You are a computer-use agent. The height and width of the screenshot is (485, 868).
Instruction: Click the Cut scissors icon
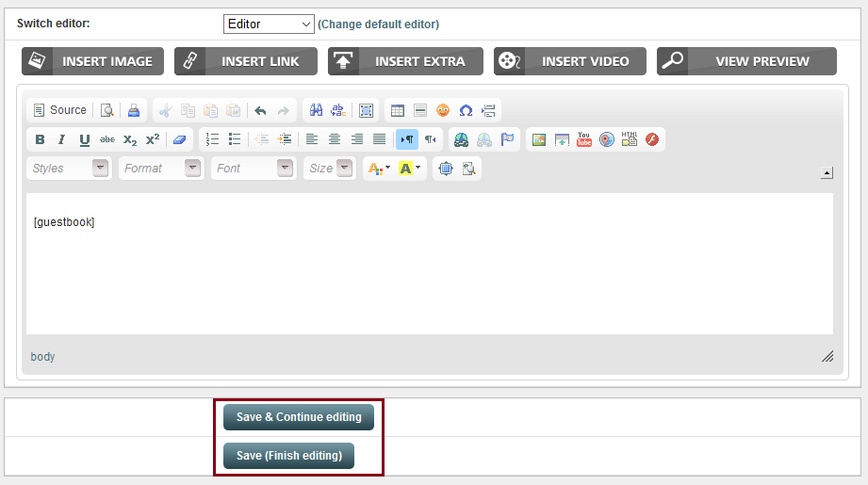(165, 110)
